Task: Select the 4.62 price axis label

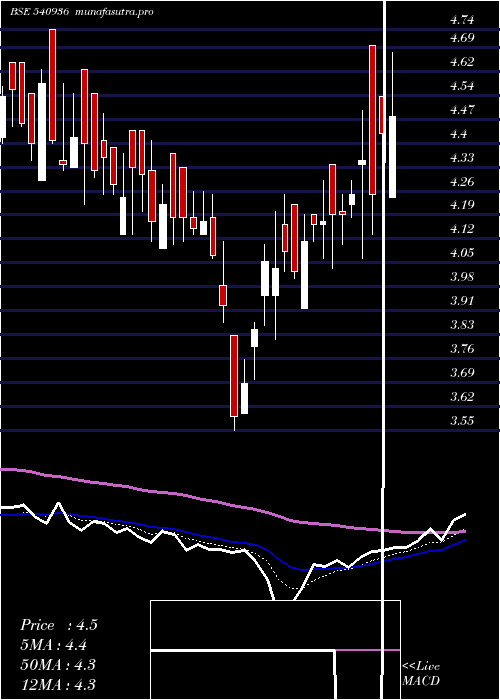Action: pos(462,62)
